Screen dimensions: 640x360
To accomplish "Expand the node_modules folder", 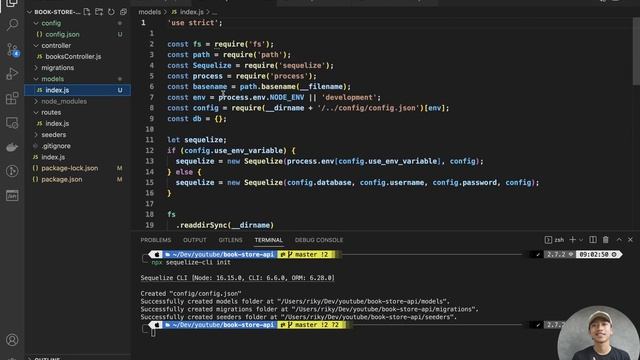I will [x=78, y=101].
